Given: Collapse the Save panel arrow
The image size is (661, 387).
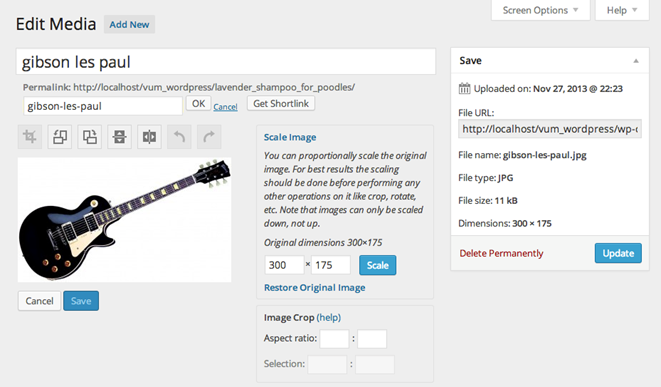Looking at the screenshot, I should pyautogui.click(x=636, y=61).
